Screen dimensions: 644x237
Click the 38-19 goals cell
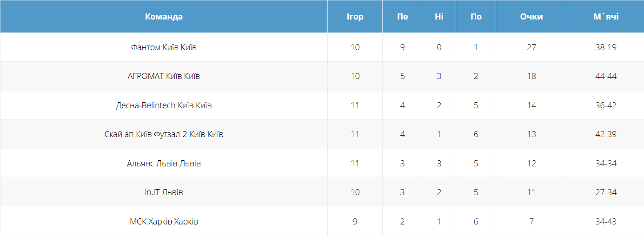click(606, 47)
